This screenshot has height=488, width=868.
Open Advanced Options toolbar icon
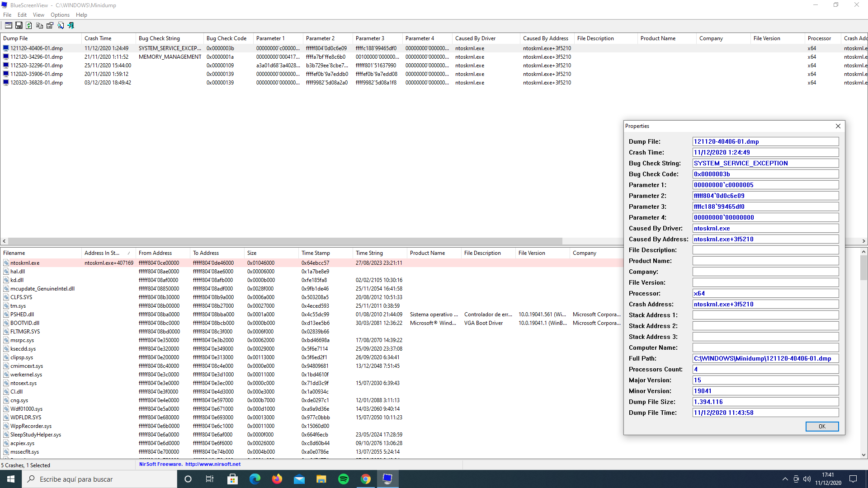8,26
